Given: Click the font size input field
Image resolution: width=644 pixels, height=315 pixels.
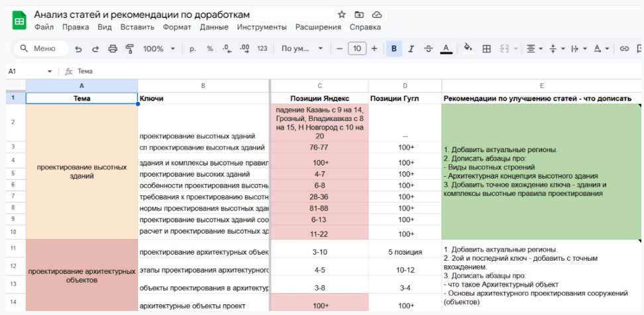Looking at the screenshot, I should coord(357,48).
